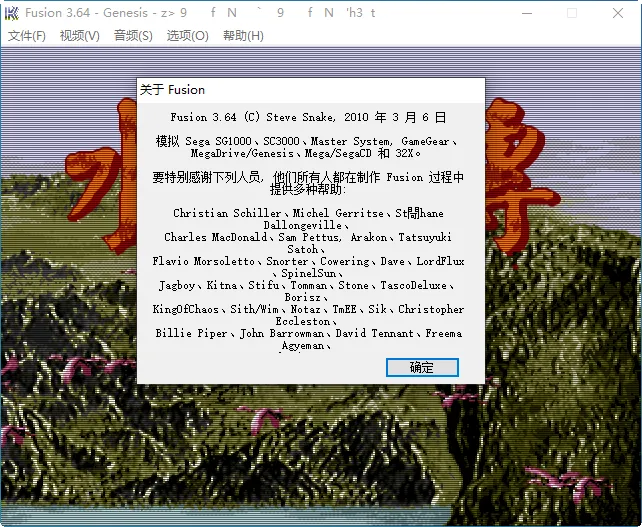Maximize the Fusion emulator window

[x=572, y=13]
